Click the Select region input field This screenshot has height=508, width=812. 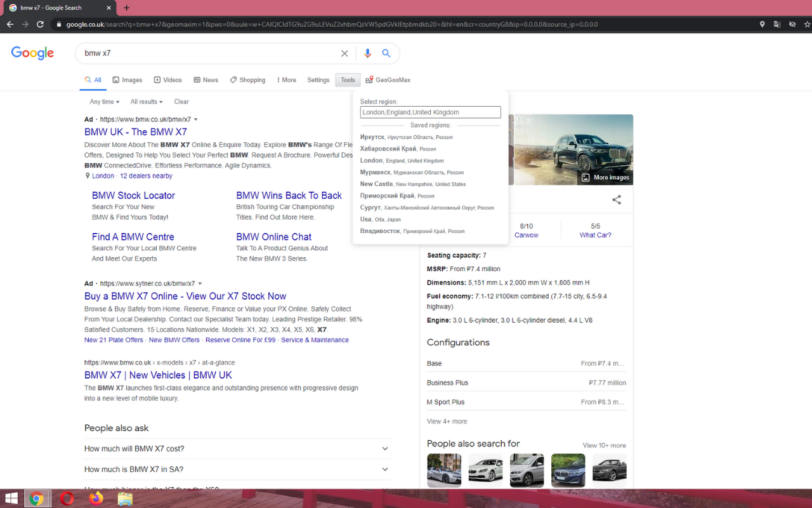[431, 112]
